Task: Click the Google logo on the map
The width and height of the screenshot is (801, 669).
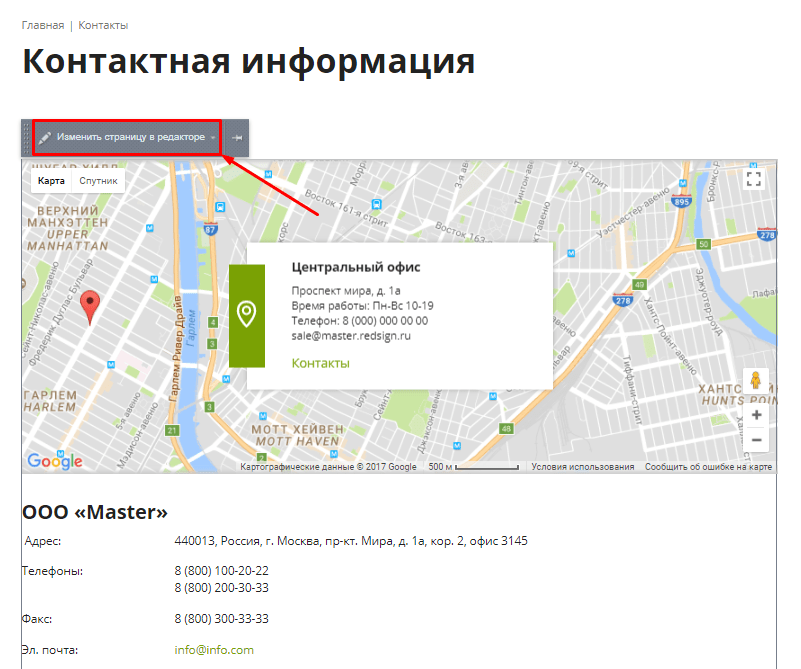Action: 54,460
